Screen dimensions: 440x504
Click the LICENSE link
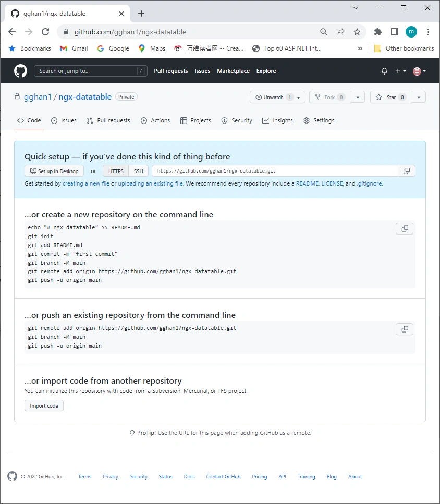[332, 183]
